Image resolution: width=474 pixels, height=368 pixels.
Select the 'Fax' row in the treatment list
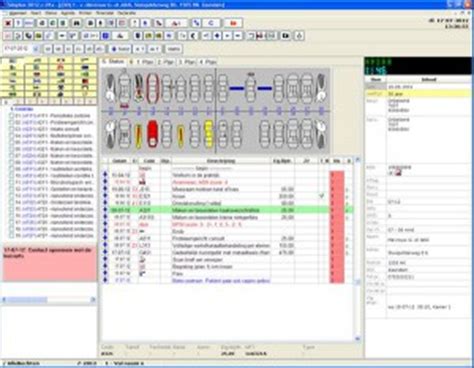(228, 274)
